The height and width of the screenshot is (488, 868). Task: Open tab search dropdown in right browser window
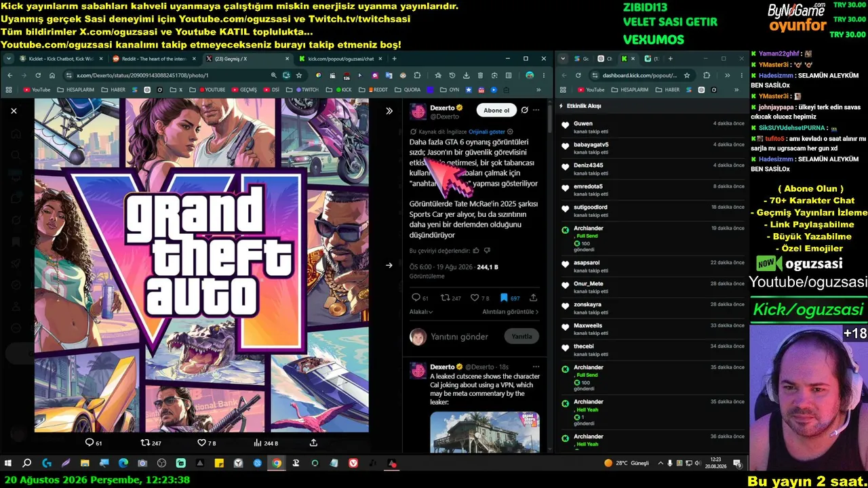tap(563, 59)
